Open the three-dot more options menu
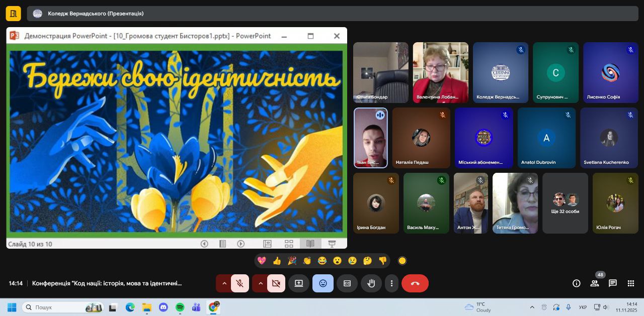 (391, 283)
